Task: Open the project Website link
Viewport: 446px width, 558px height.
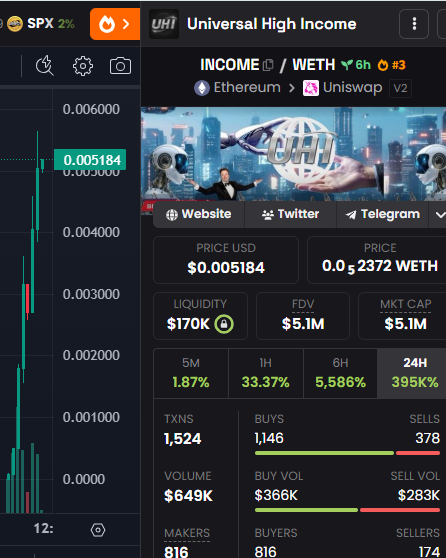Action: (x=199, y=214)
